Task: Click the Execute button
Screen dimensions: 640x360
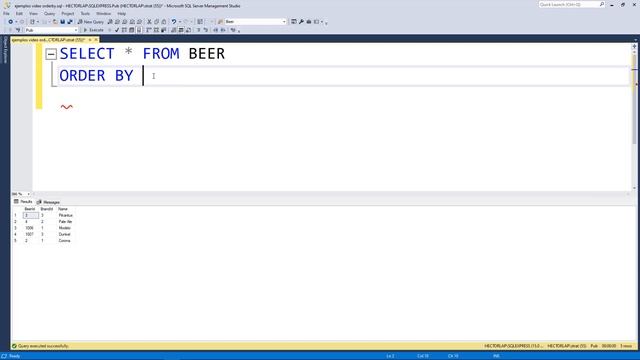Action: [93, 30]
